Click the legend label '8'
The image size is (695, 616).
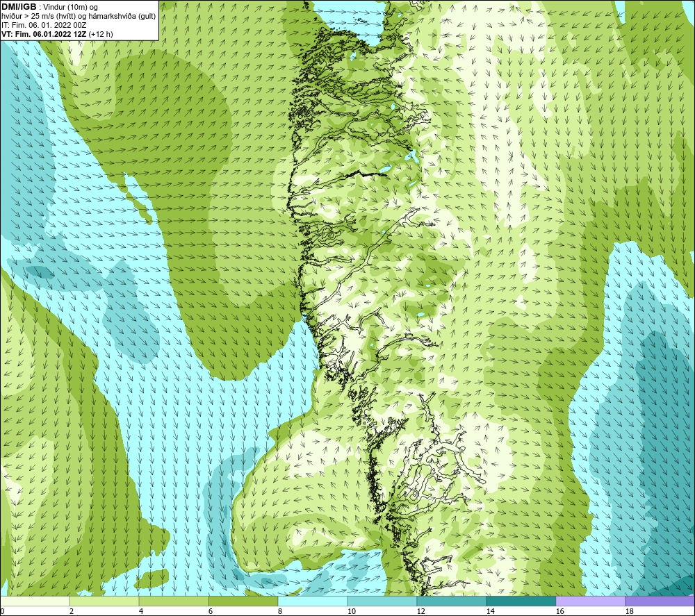click(x=281, y=611)
